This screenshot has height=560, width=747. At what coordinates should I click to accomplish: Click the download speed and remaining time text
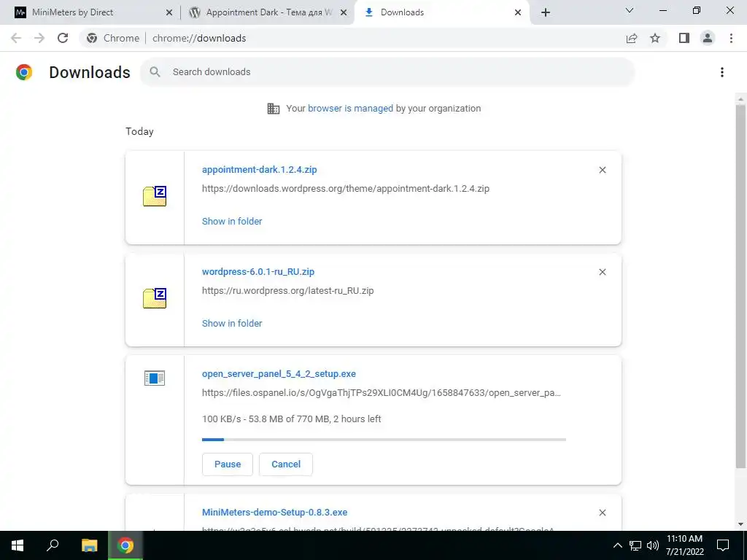[291, 419]
